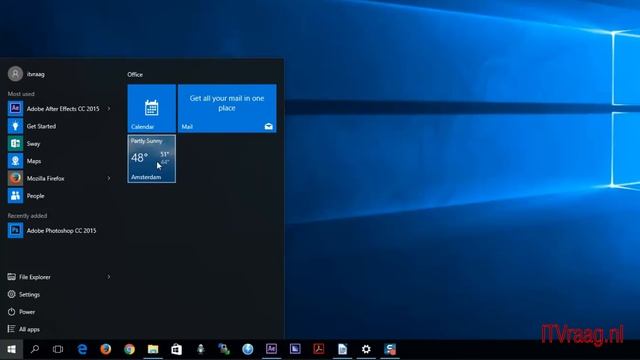Viewport: 640px width, 360px height.
Task: Open the taskbar search magnifier
Action: [35, 349]
